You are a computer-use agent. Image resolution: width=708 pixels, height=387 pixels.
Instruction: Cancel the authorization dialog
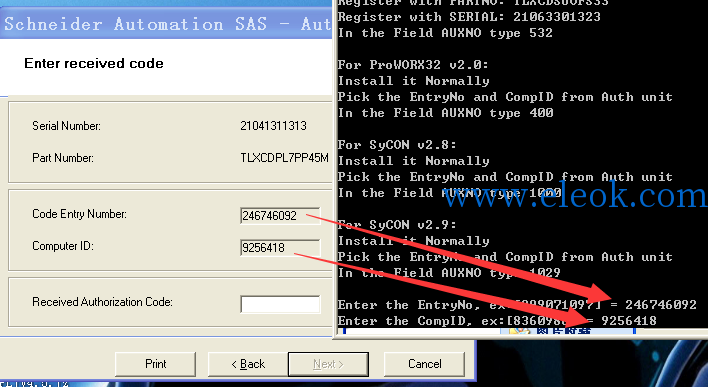click(x=424, y=364)
